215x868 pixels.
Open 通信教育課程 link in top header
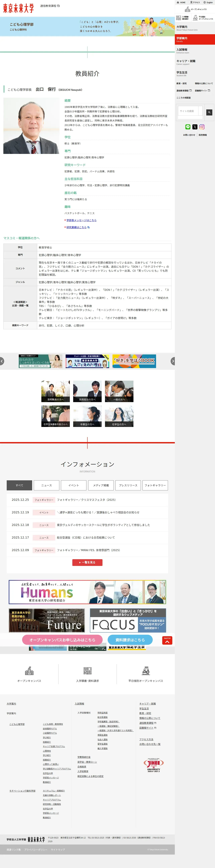50,6
